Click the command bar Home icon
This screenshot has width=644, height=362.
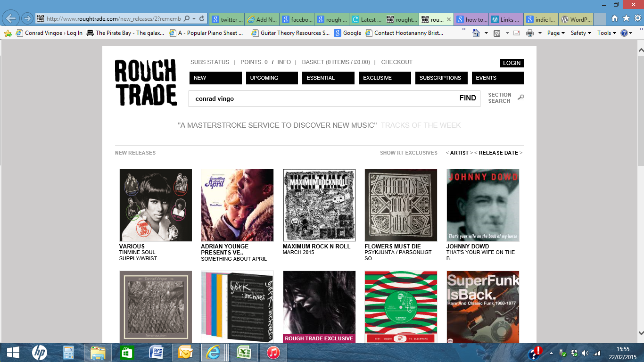476,33
